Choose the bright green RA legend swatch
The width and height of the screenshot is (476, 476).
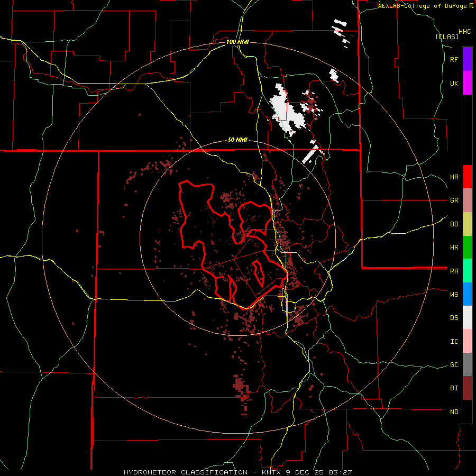pyautogui.click(x=467, y=271)
